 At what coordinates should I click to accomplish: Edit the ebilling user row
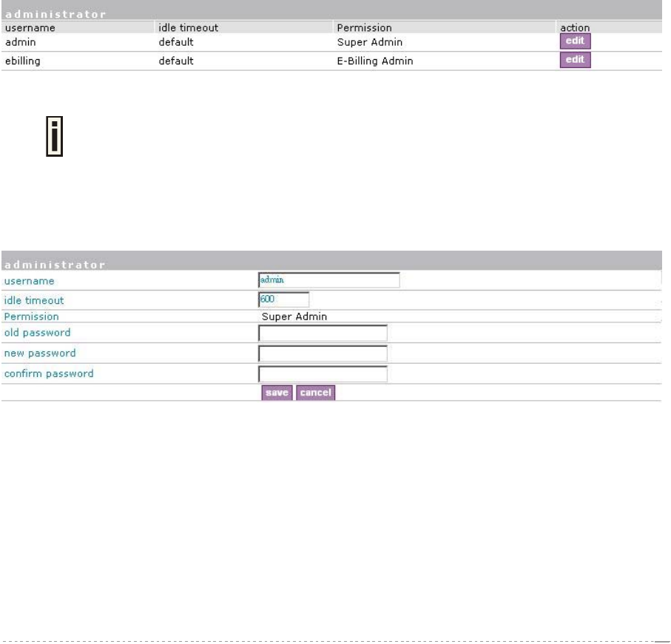(x=575, y=60)
